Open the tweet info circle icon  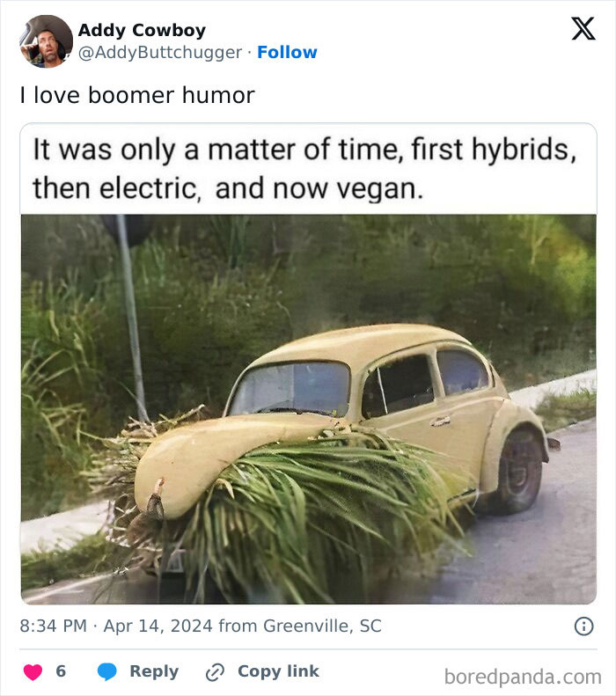(583, 626)
